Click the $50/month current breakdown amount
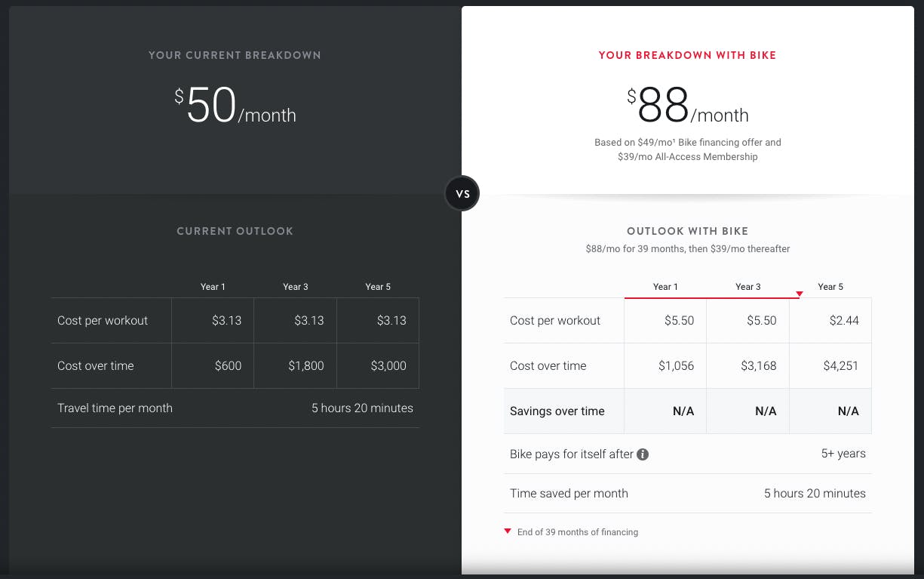924x579 pixels. [x=235, y=106]
